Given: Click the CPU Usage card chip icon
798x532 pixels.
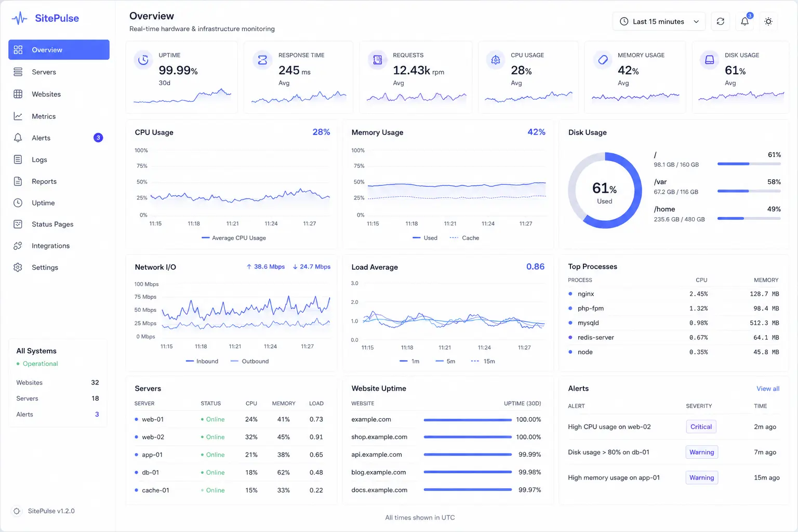Looking at the screenshot, I should click(x=496, y=60).
